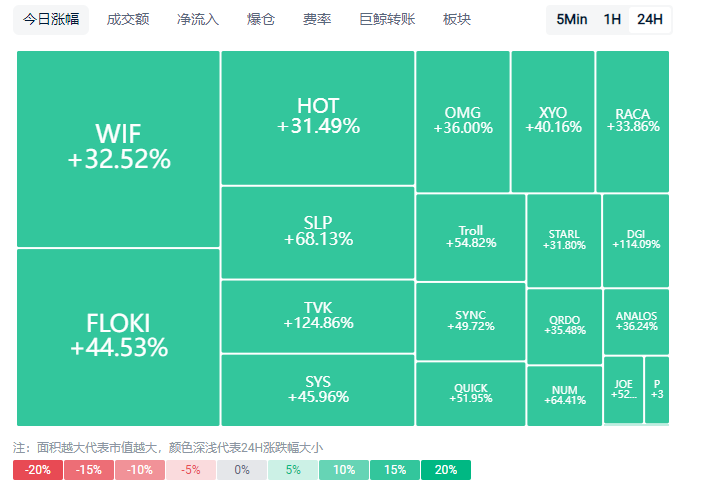Click the WIF heatmap tile
709x500 pixels.
point(118,148)
